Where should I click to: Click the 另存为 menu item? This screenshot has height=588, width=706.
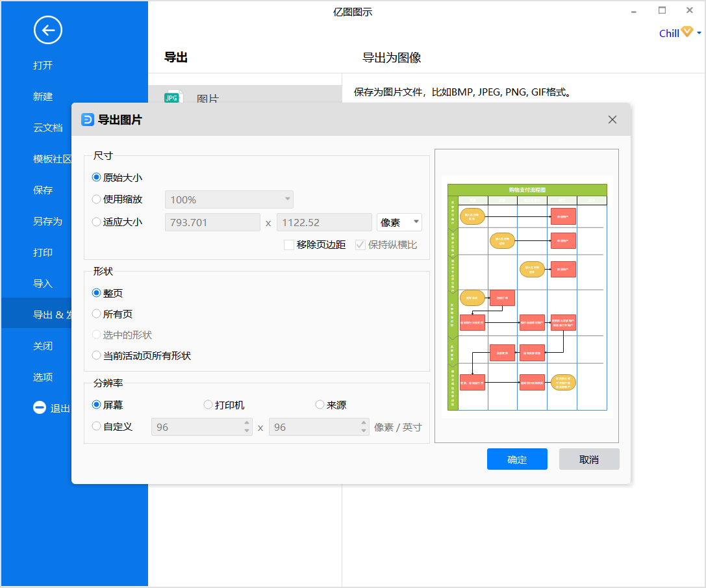click(47, 222)
